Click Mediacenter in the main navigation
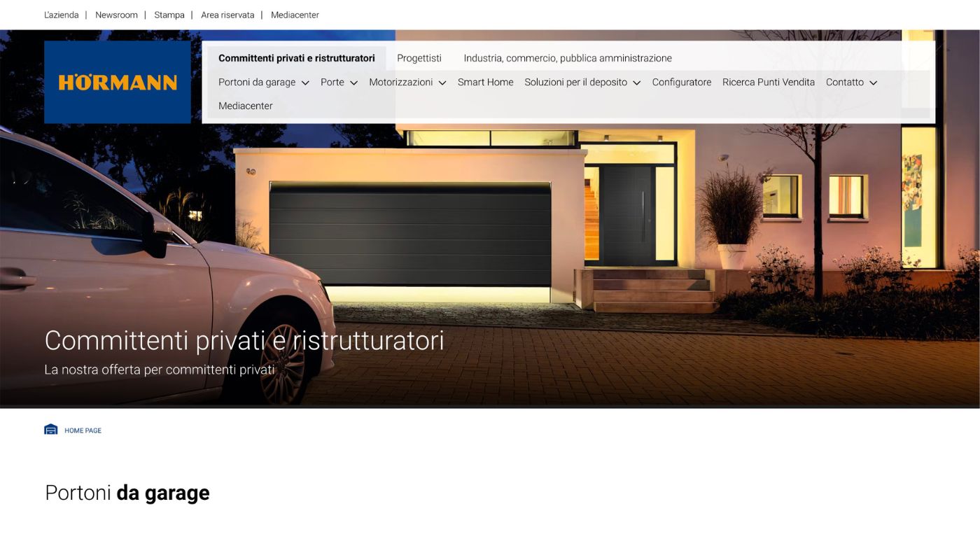 point(245,106)
